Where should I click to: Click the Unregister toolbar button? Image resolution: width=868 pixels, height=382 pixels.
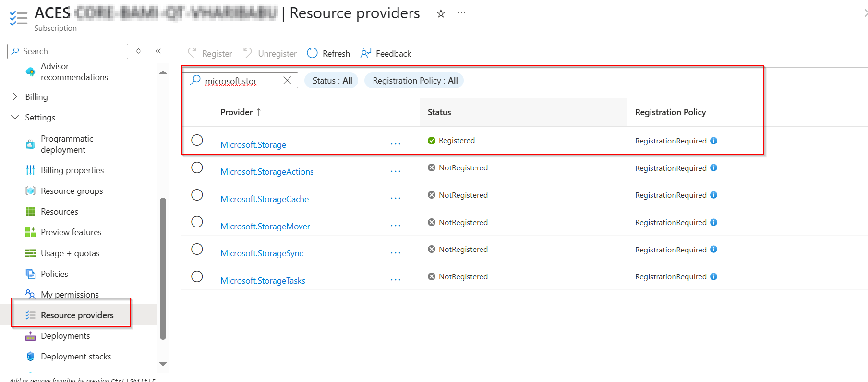pyautogui.click(x=270, y=53)
